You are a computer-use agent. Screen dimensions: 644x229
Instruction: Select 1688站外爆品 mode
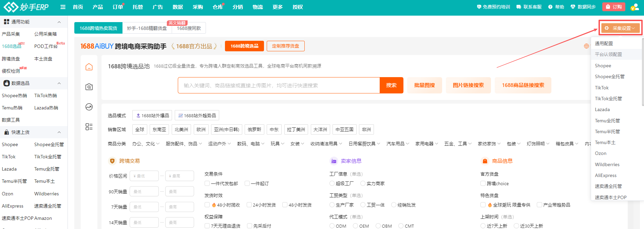tap(152, 116)
